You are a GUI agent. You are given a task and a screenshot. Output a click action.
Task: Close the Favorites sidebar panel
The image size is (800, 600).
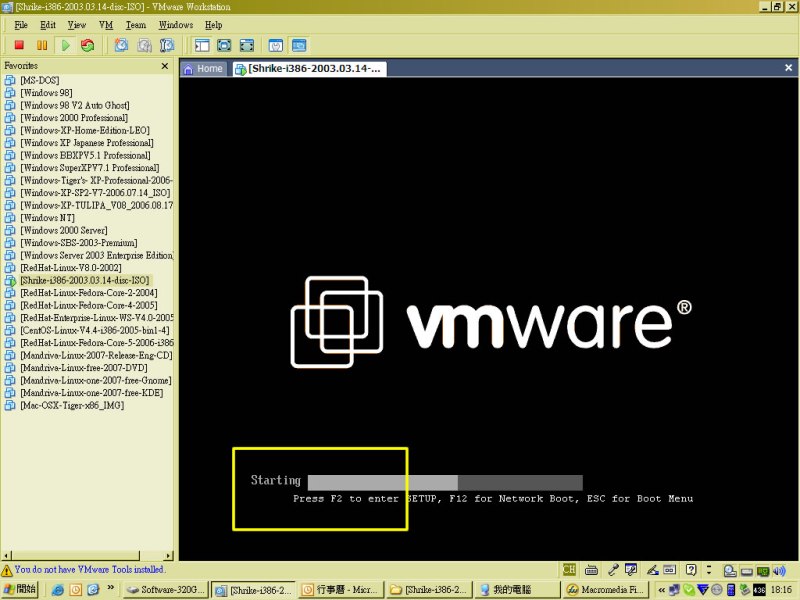165,66
